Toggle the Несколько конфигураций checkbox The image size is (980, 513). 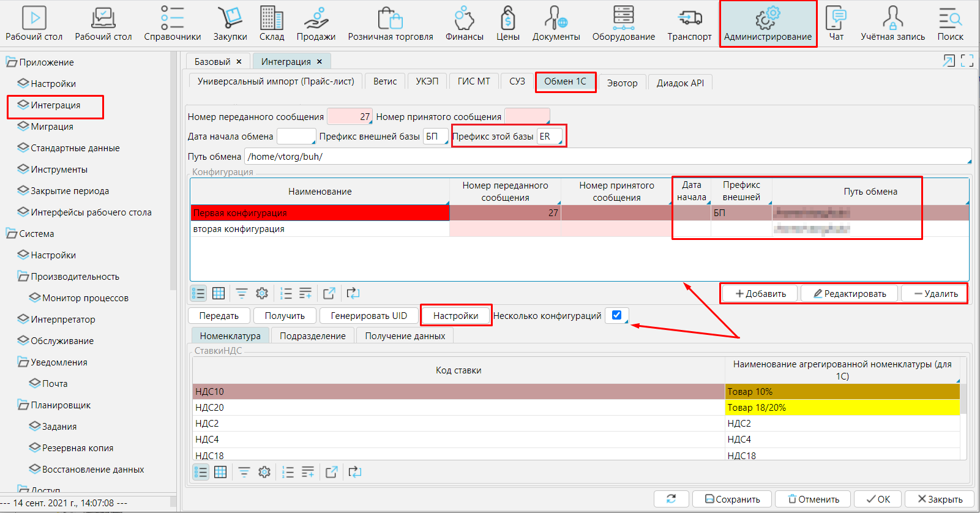click(616, 315)
